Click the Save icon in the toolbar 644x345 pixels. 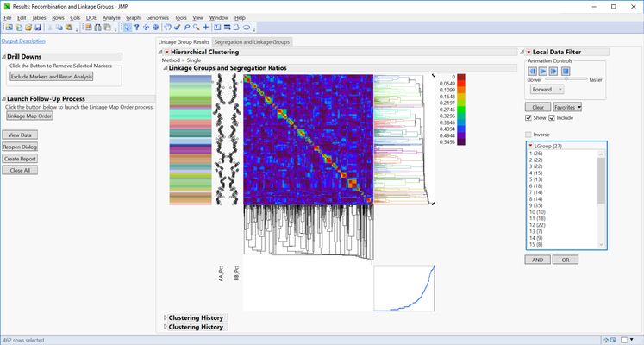tap(38, 28)
